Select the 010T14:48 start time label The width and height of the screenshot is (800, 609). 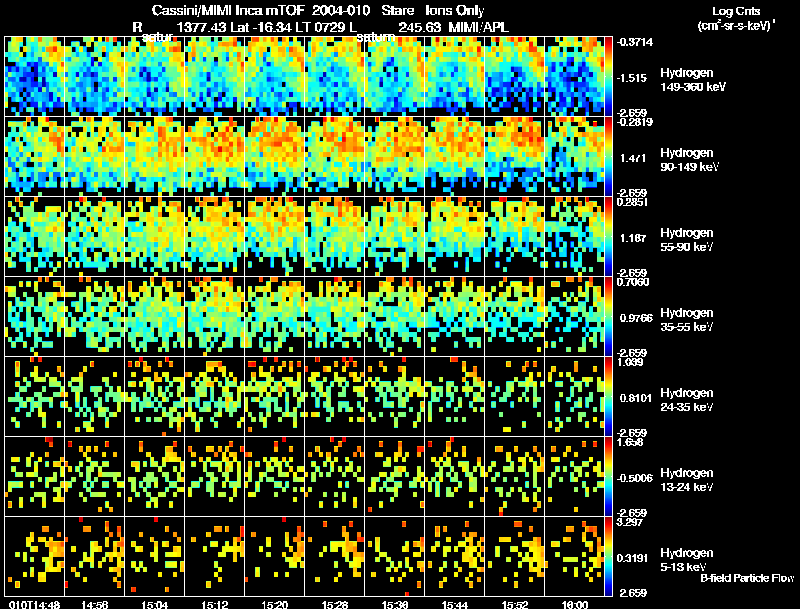(35, 605)
